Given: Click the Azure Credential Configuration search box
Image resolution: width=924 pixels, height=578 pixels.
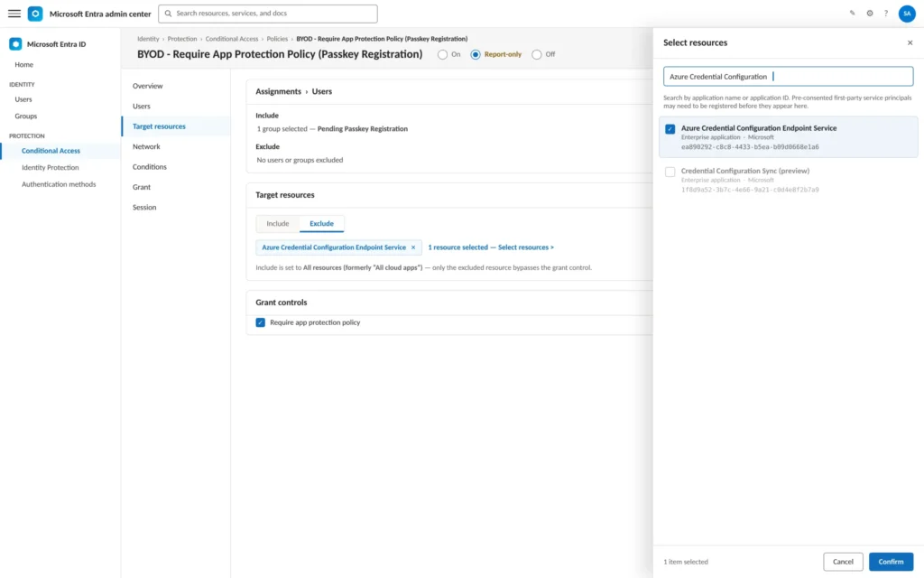Looking at the screenshot, I should [788, 76].
